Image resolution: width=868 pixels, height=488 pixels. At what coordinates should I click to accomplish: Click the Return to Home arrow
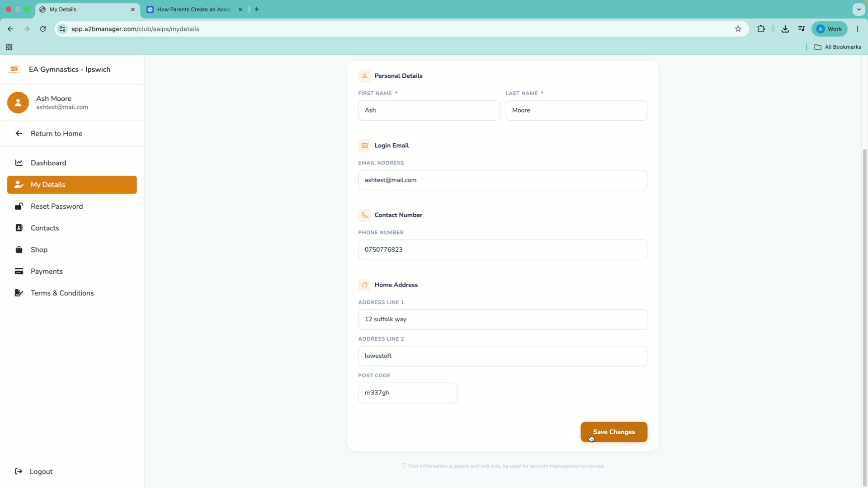(19, 133)
